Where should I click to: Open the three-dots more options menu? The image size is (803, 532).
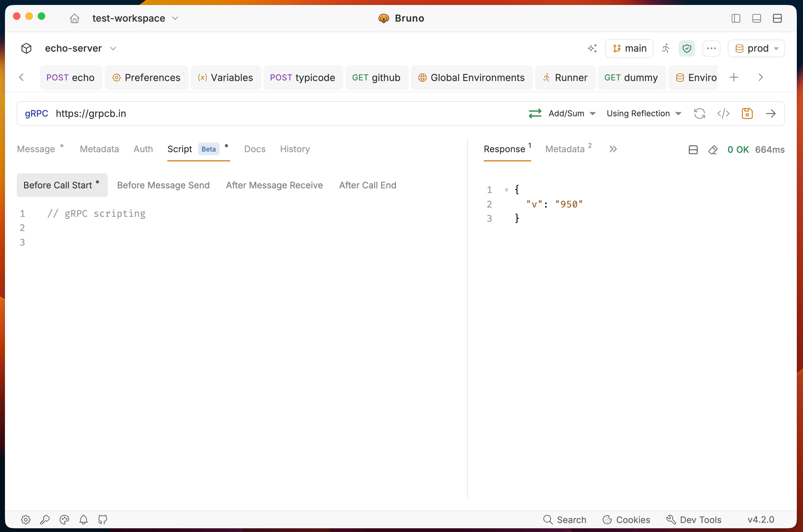711,49
